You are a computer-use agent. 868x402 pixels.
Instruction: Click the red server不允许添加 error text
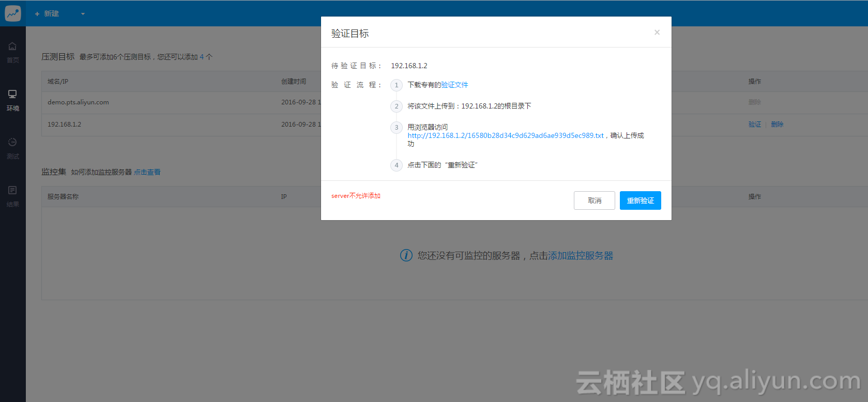(356, 196)
